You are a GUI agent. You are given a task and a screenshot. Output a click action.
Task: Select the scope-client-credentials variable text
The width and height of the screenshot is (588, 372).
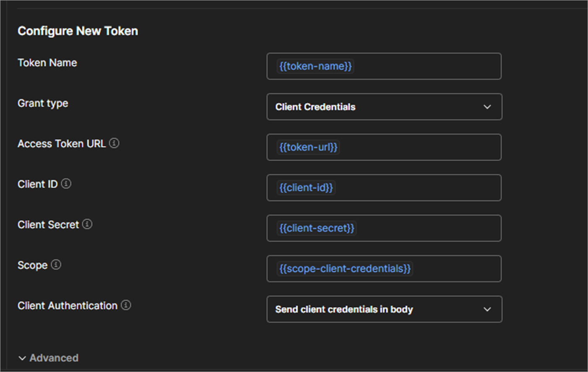pyautogui.click(x=344, y=268)
